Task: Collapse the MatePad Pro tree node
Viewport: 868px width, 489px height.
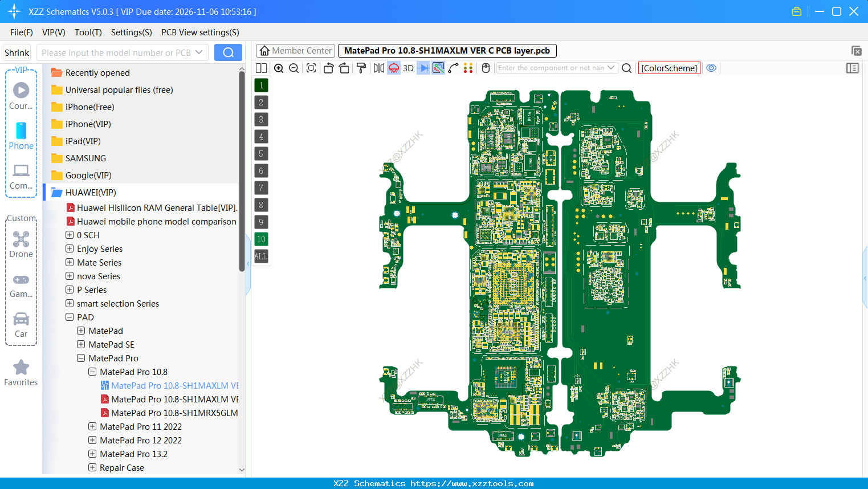Action: pyautogui.click(x=81, y=358)
